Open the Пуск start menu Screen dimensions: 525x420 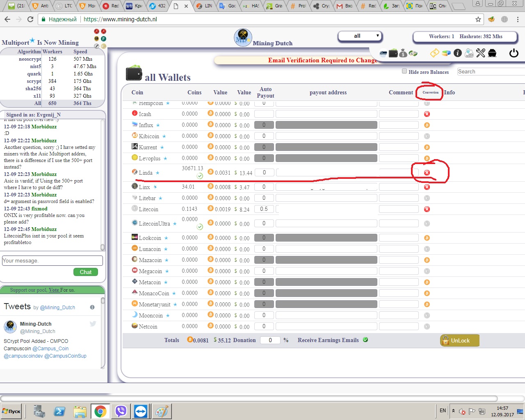[11, 411]
